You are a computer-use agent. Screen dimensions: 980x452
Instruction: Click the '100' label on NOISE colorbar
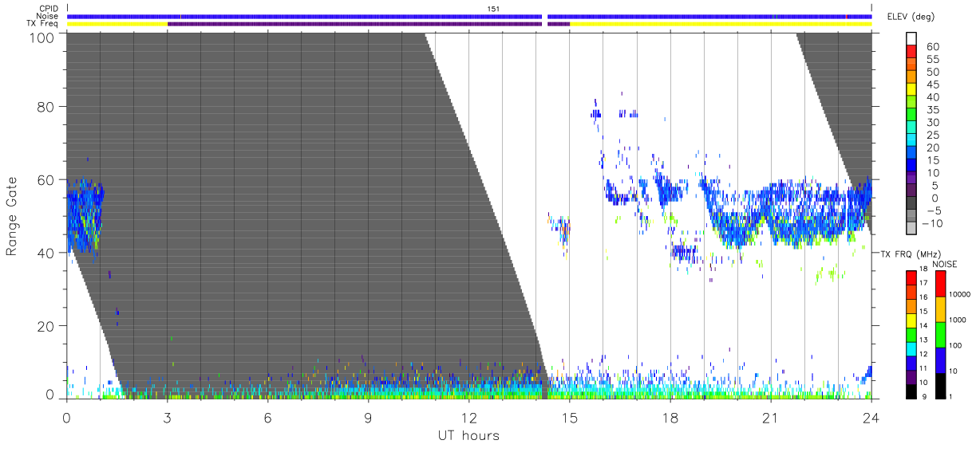tap(955, 347)
